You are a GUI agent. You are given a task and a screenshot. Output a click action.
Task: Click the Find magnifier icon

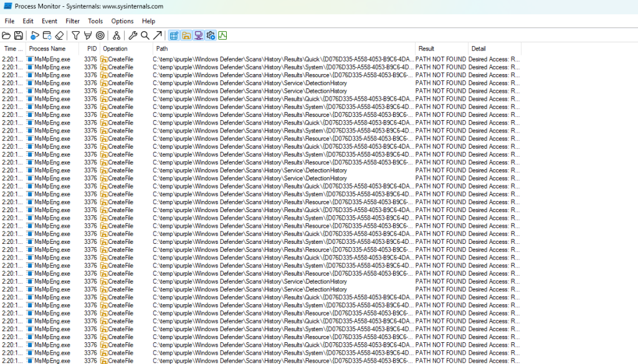(145, 35)
